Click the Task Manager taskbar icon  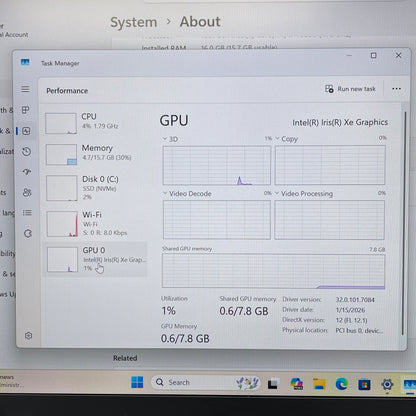click(x=410, y=385)
